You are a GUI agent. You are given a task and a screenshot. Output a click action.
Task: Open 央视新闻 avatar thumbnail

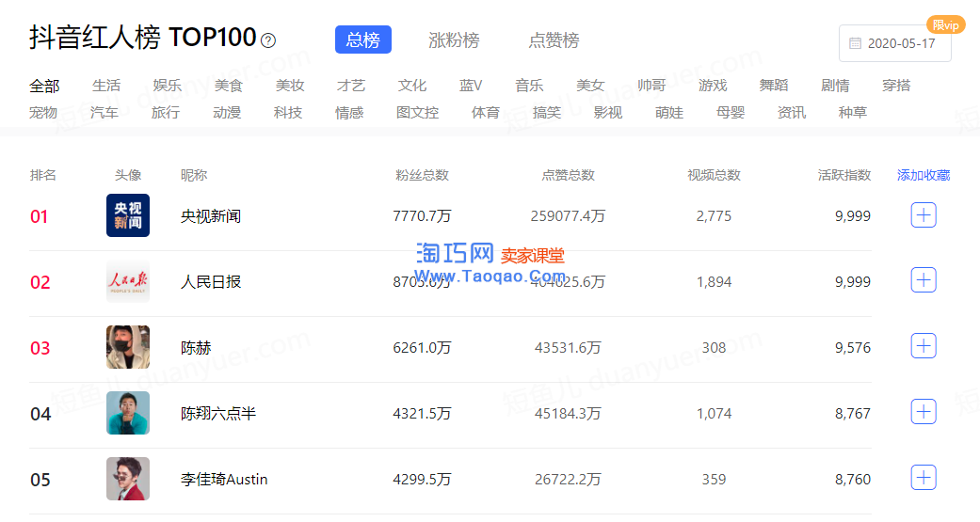coord(128,215)
